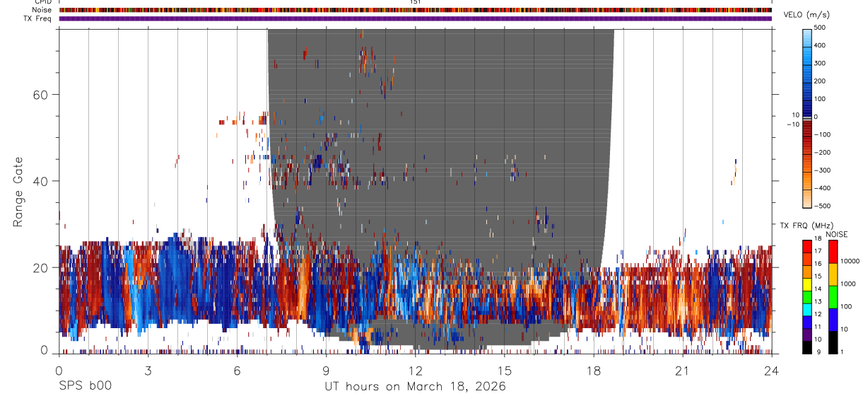Click the x-axis tick label '18'
The width and height of the screenshot is (868, 401).
tap(594, 371)
